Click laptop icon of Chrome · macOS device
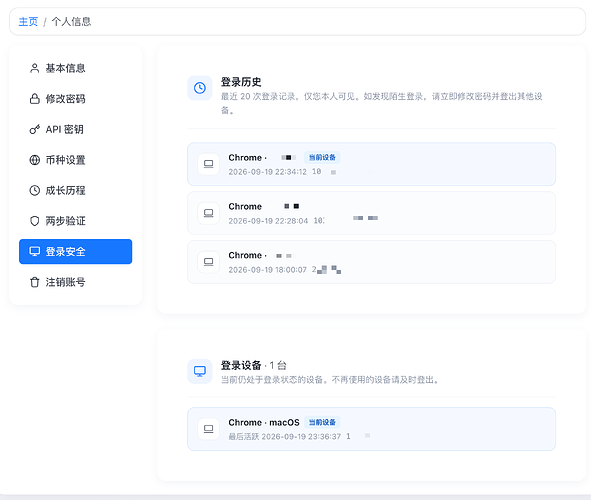 pos(208,429)
